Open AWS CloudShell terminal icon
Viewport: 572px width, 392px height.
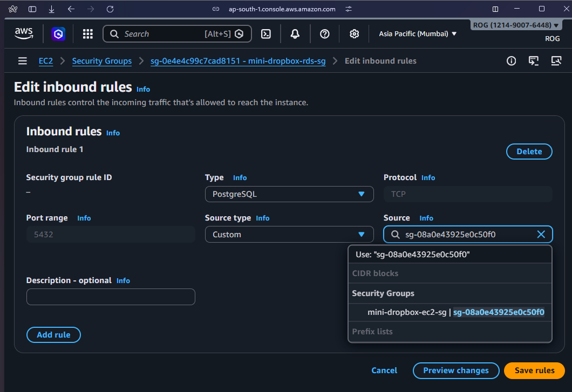coord(265,34)
